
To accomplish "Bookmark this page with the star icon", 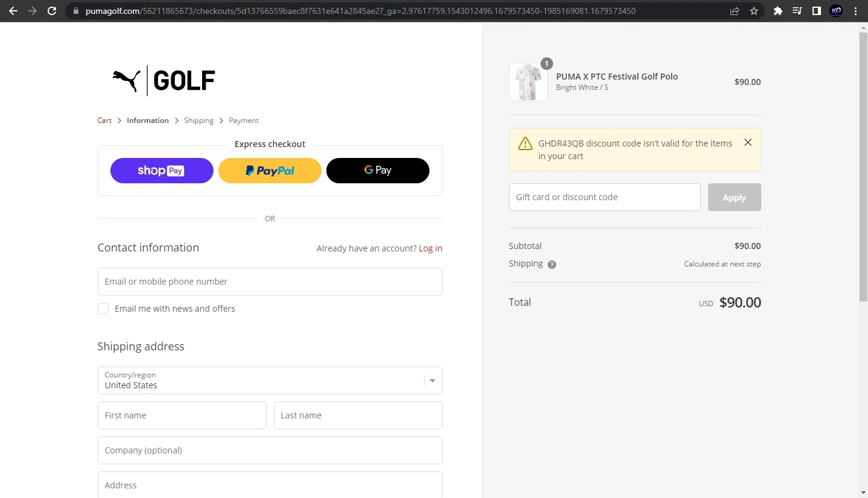I will coord(753,11).
